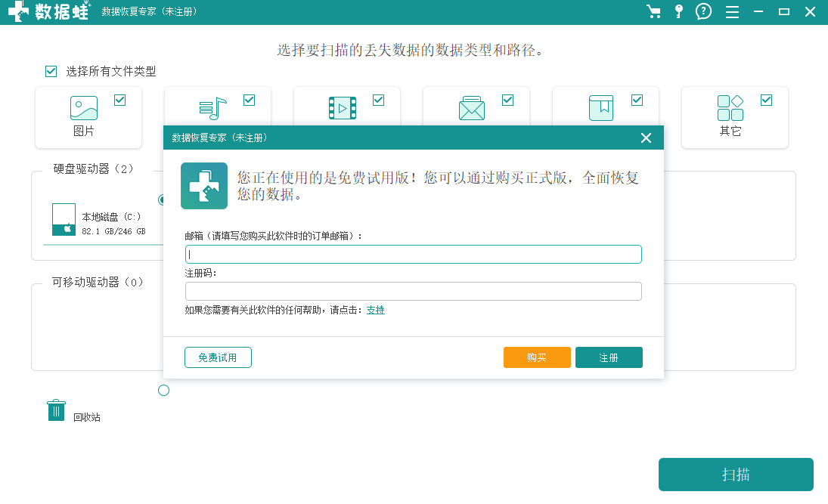Open the 支持 support link

click(376, 310)
